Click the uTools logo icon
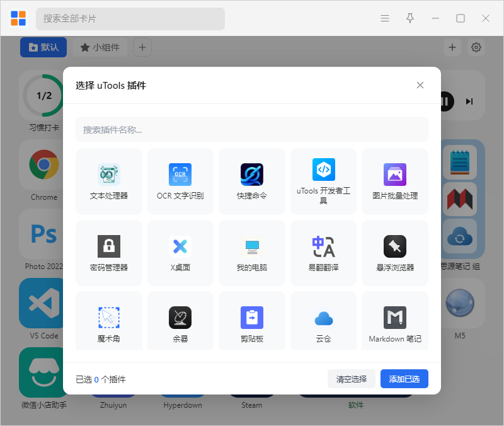The height and width of the screenshot is (426, 504). click(18, 18)
